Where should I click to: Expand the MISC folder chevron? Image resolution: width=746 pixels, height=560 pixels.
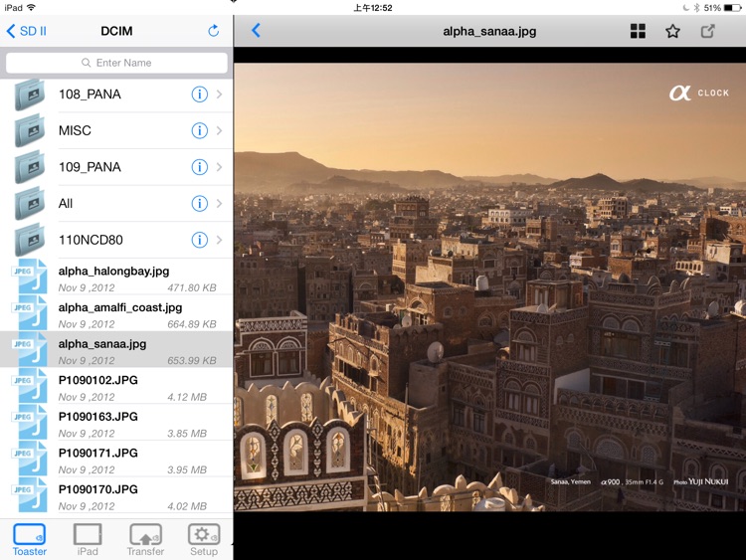[220, 130]
